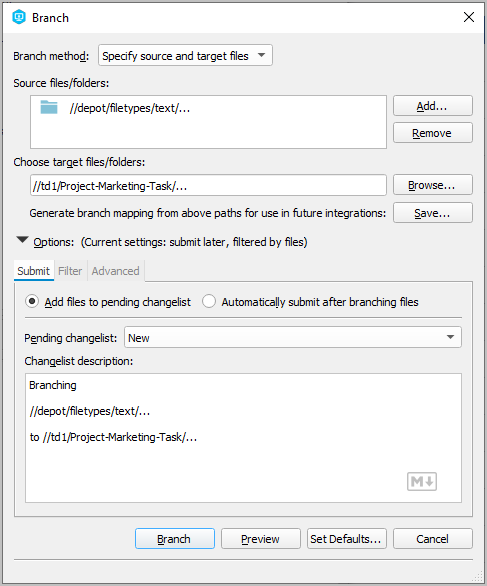This screenshot has height=586, width=487.
Task: Switch to the Filter tab
Action: [x=70, y=271]
